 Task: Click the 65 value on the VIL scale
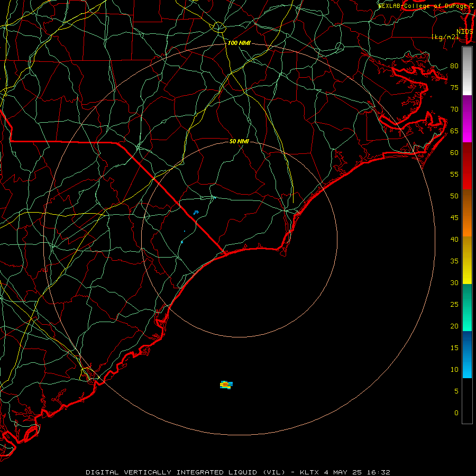454,131
